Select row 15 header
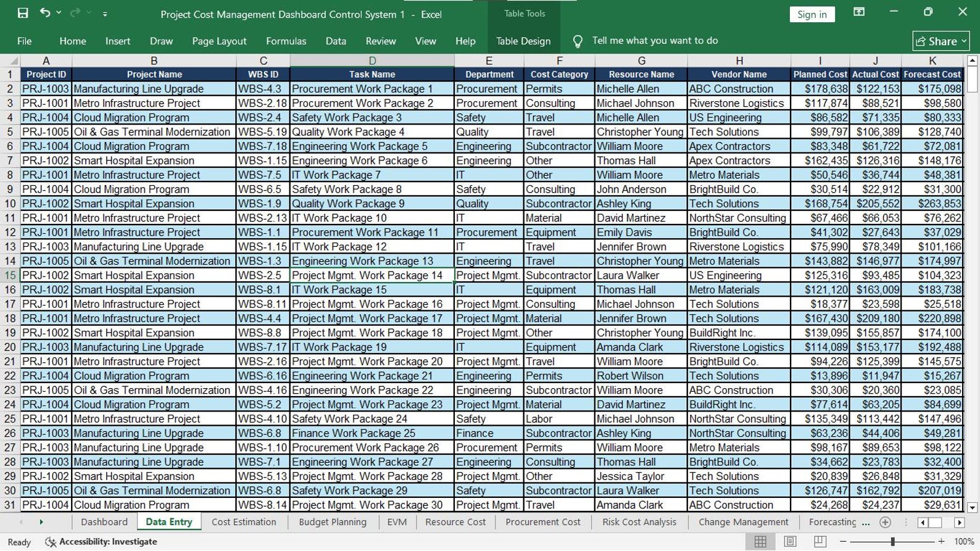This screenshot has width=980, height=551. point(10,275)
